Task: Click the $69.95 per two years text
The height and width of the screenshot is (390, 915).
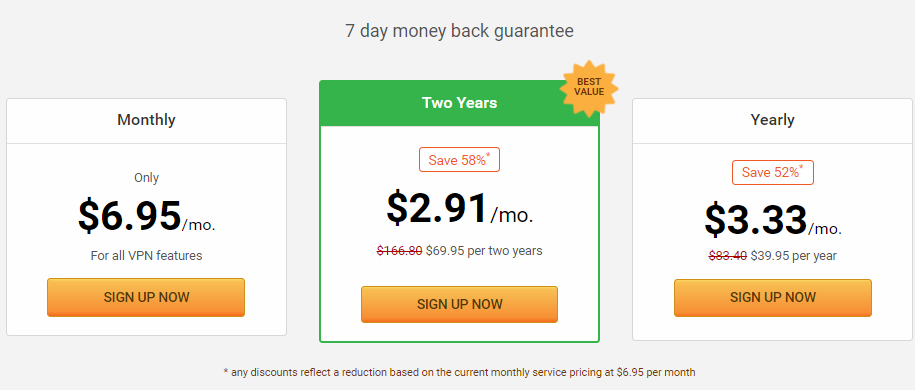Action: tap(484, 251)
